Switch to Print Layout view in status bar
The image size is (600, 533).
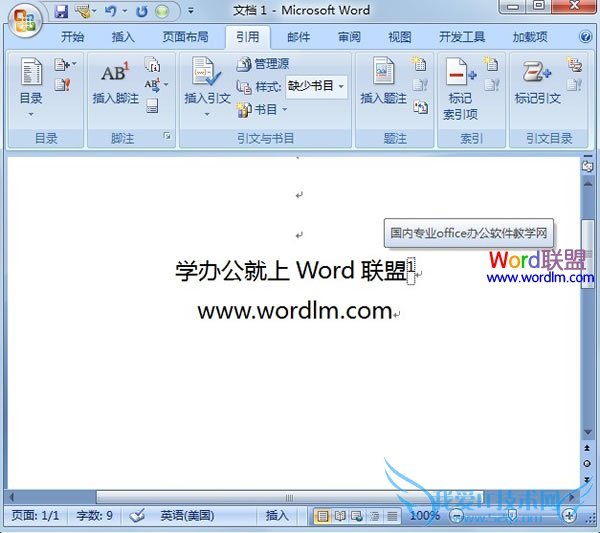tap(323, 516)
